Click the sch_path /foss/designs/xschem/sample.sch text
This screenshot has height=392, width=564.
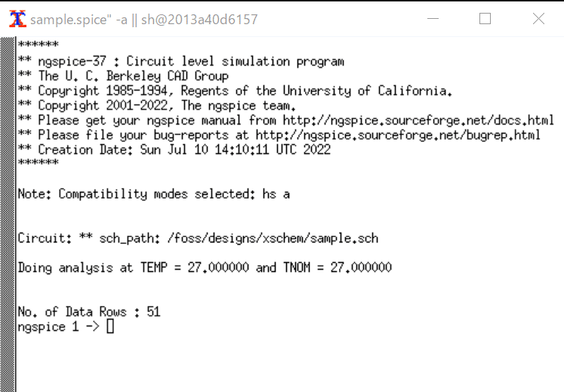click(x=239, y=238)
